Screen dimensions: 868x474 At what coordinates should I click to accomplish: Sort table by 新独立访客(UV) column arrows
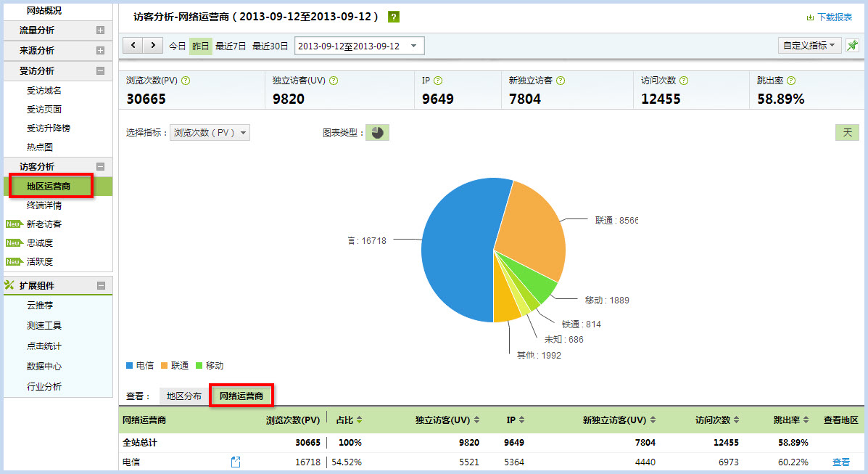[x=653, y=420]
